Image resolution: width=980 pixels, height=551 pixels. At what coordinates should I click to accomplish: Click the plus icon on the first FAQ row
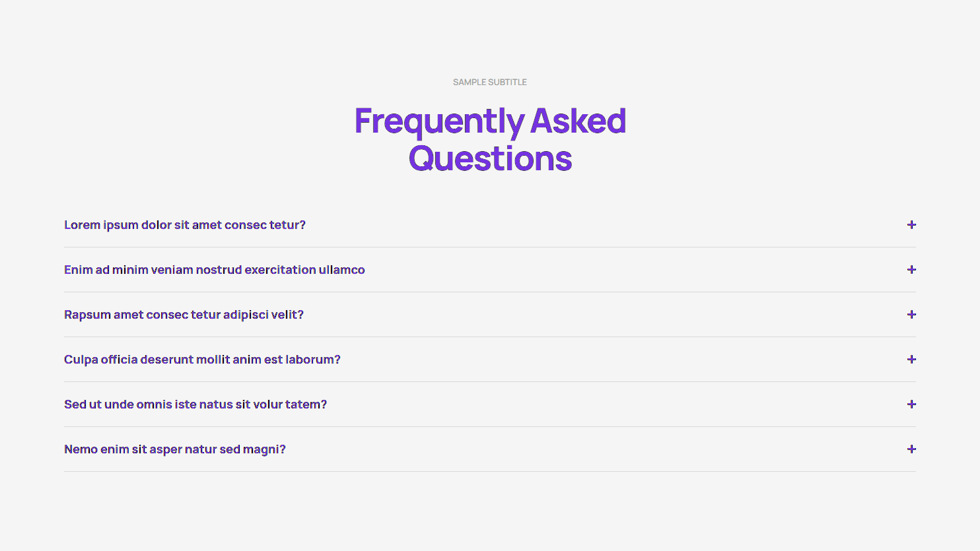[x=911, y=224]
